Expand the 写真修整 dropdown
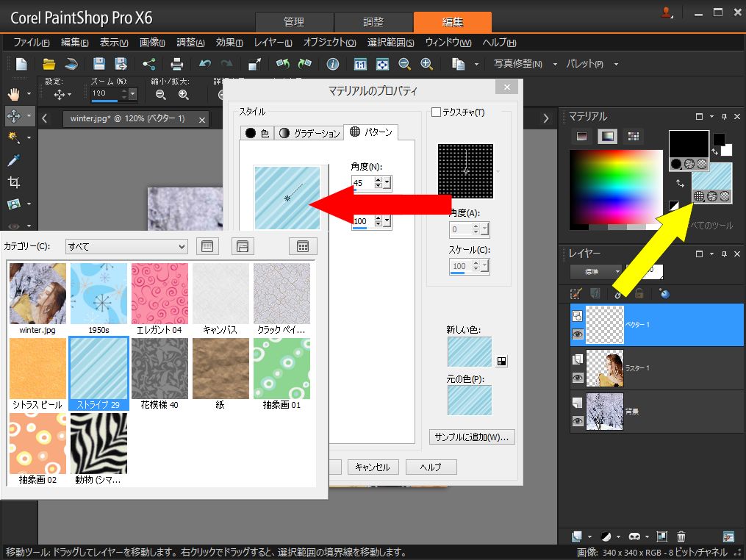The image size is (746, 560). point(555,64)
